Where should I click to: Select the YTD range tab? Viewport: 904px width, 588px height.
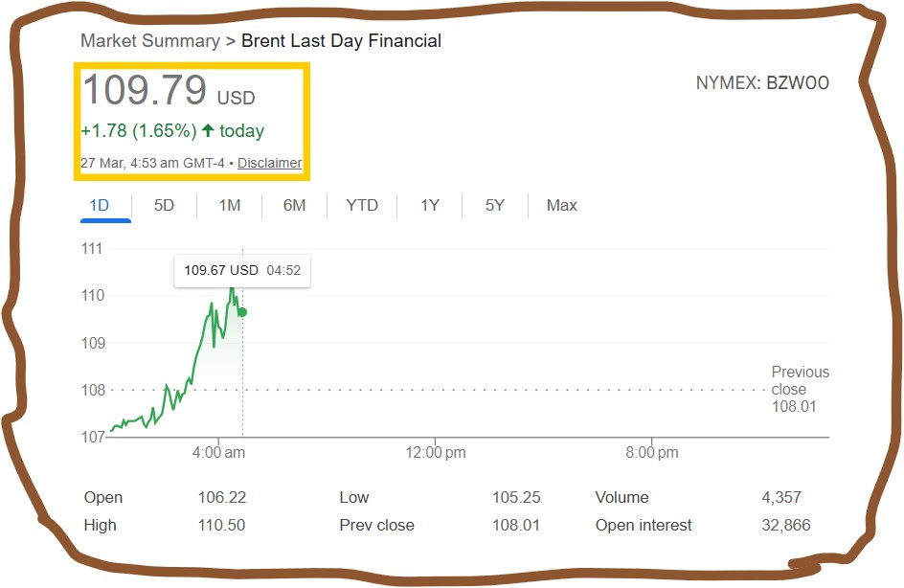coord(362,205)
